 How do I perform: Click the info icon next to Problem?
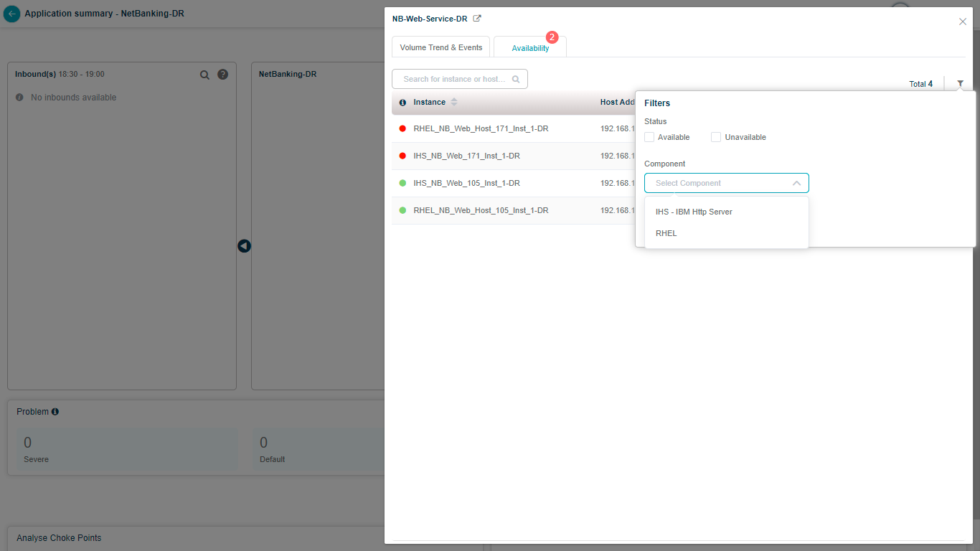point(55,412)
